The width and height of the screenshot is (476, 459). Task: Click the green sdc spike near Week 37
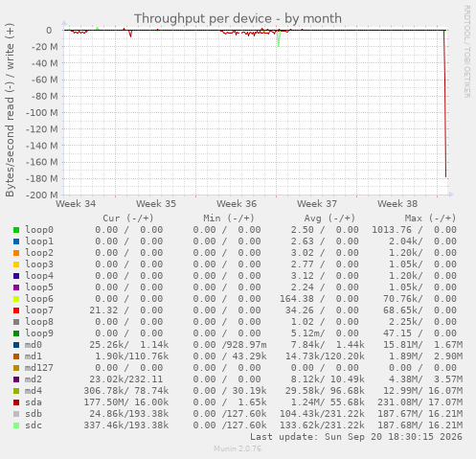point(279,38)
